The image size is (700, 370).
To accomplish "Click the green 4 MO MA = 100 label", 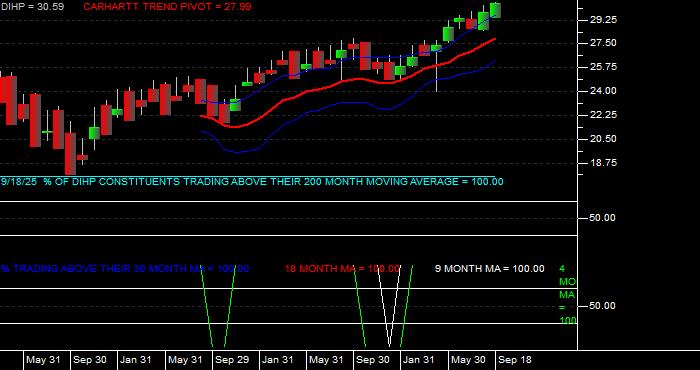I will tap(567, 295).
